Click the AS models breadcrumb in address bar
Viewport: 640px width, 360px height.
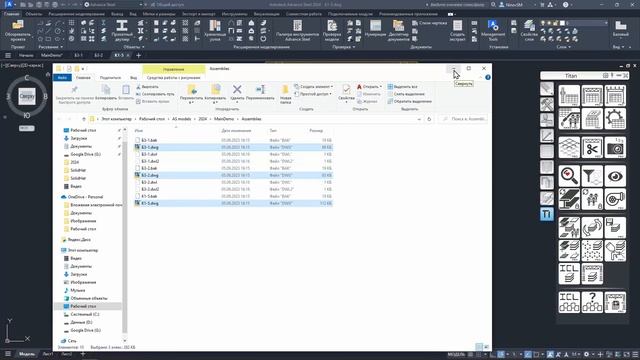tap(182, 119)
